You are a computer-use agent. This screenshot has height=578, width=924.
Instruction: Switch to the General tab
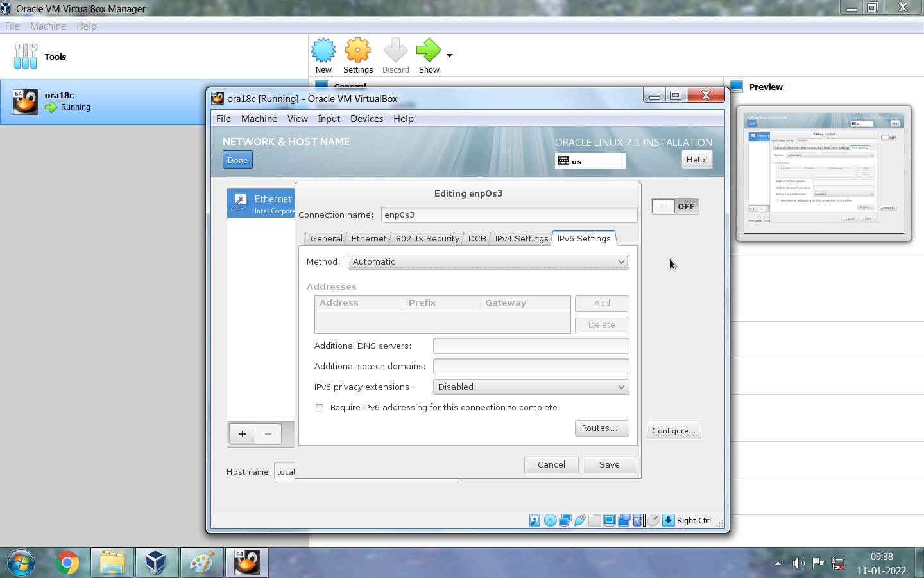(x=326, y=238)
